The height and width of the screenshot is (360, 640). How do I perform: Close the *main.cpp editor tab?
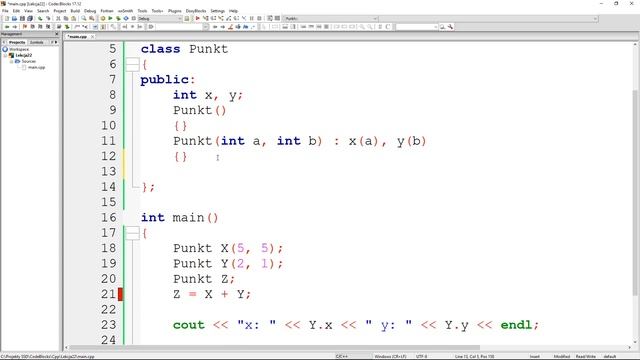pyautogui.click(x=92, y=37)
